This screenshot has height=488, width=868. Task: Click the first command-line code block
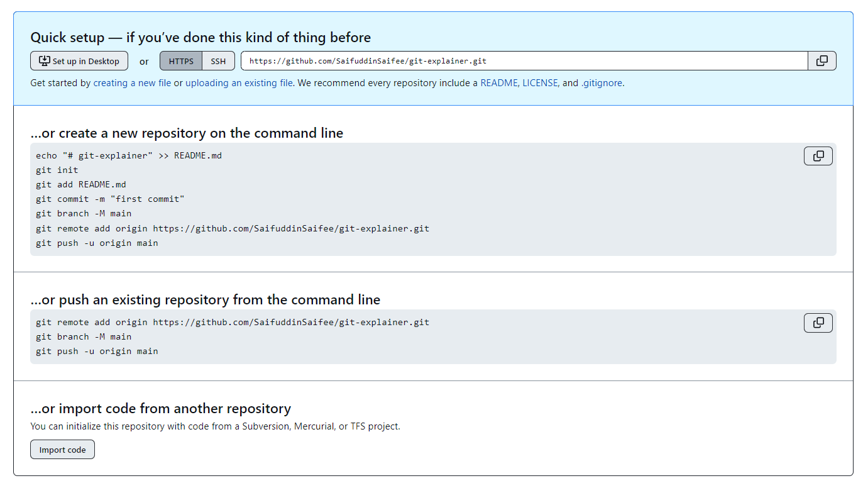pos(434,199)
